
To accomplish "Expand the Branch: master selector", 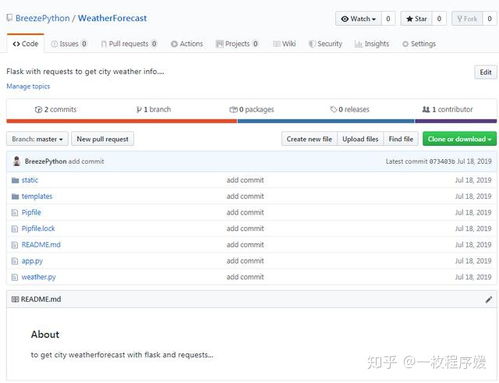I will click(x=37, y=139).
